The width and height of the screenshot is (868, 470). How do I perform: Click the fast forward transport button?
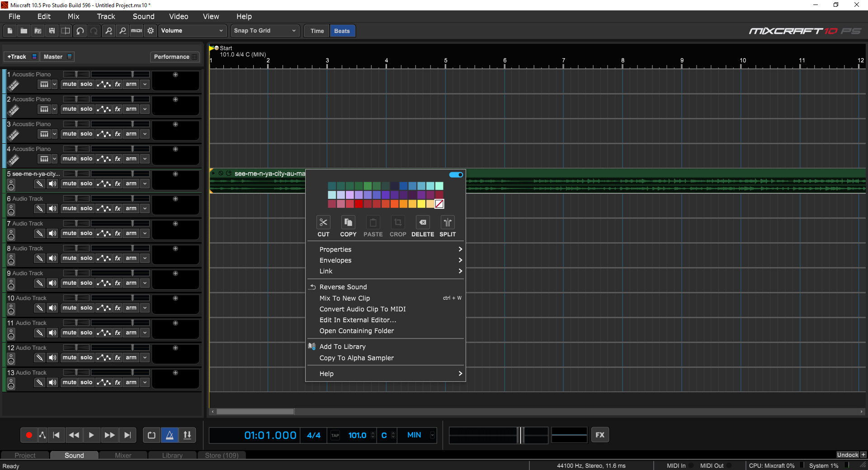click(x=109, y=435)
